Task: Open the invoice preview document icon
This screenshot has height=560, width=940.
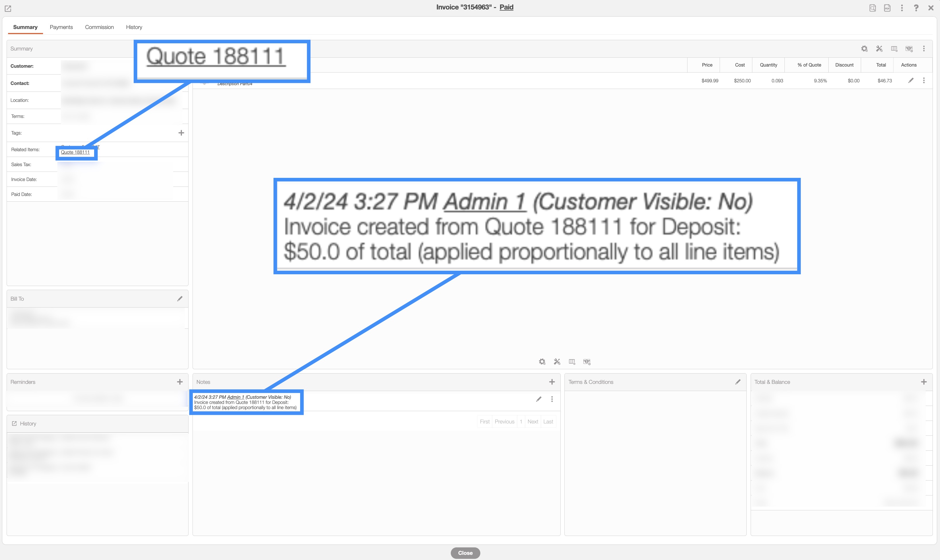Action: [x=873, y=8]
